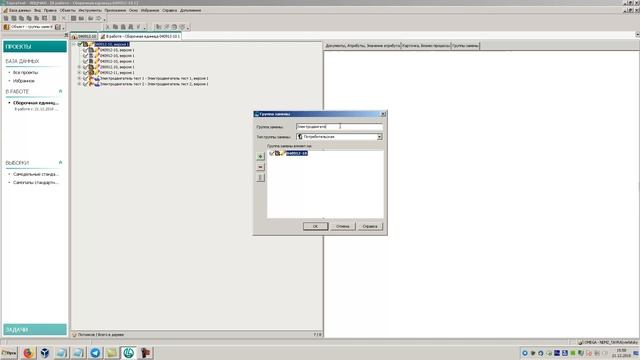This screenshot has height=360, width=640.
Task: Click the delete X icon in top toolbar
Action: pyautogui.click(x=63, y=18)
